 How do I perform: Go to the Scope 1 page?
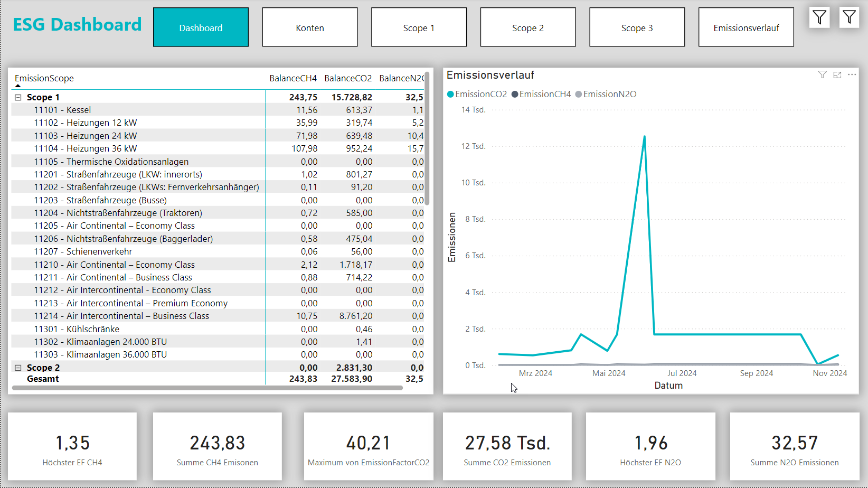pos(419,27)
